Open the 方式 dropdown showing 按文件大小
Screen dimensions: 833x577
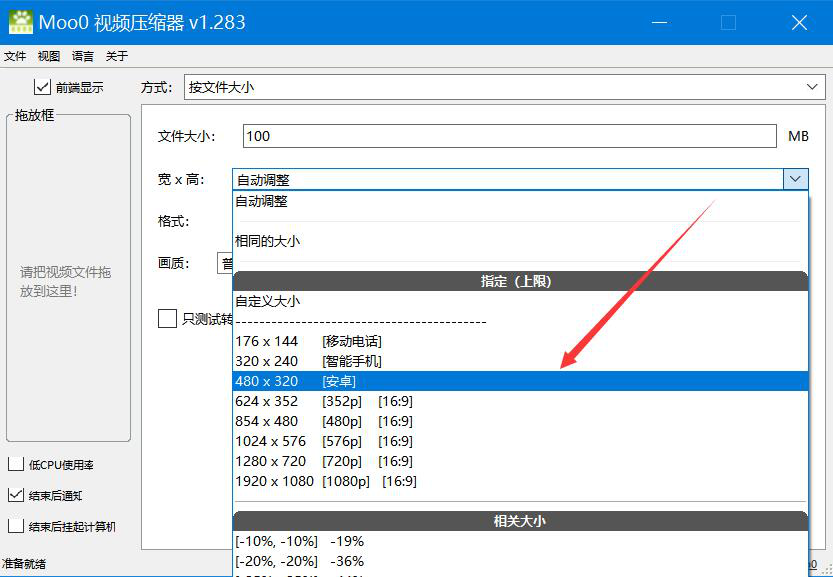[505, 87]
